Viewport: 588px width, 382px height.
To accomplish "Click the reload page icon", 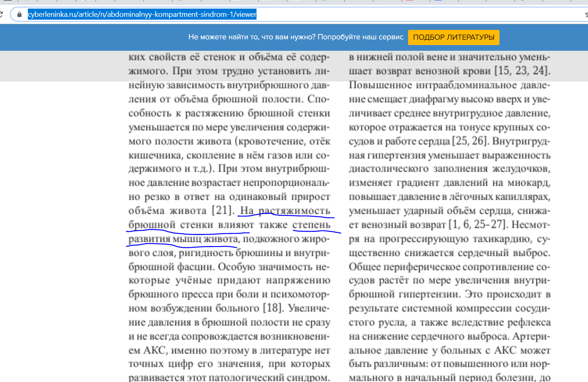I will pos(1,14).
